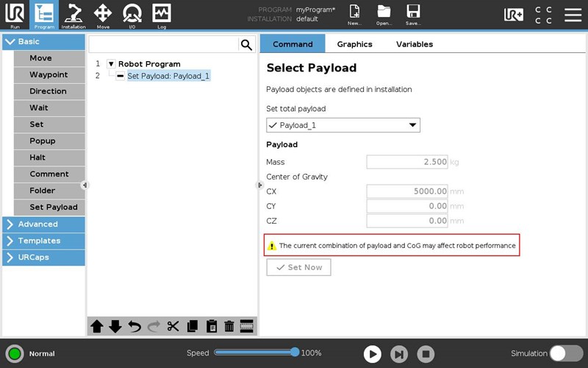Open the Payload_1 dropdown
Image resolution: width=588 pixels, height=368 pixels.
(x=343, y=125)
